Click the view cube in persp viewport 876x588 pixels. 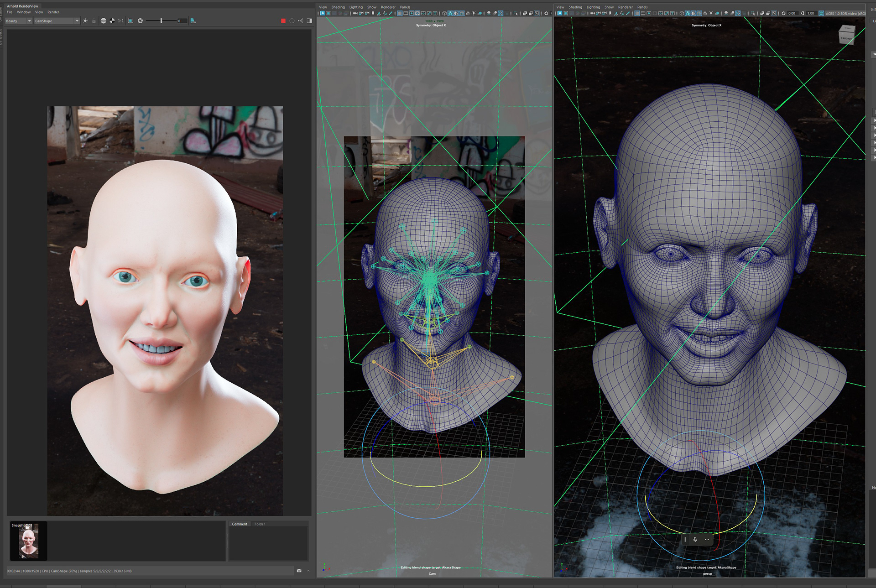point(847,35)
